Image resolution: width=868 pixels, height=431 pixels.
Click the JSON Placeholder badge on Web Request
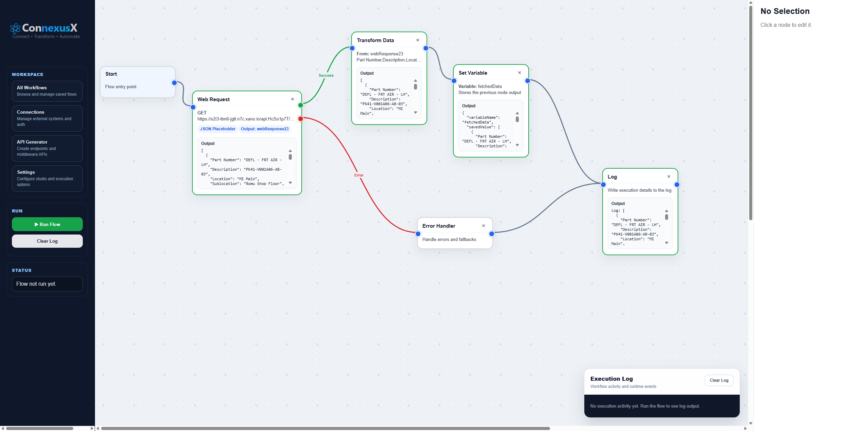pos(217,129)
